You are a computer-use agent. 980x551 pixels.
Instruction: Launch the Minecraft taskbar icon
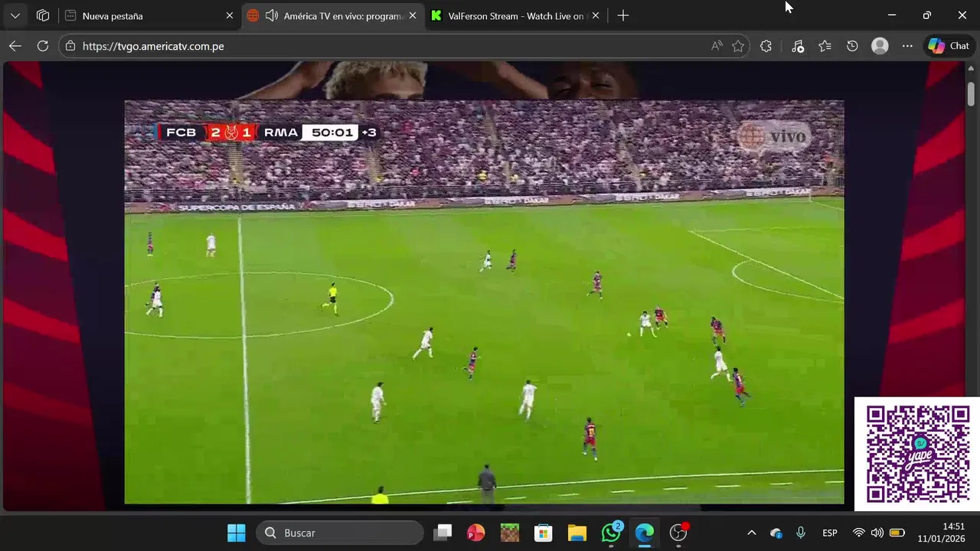(509, 533)
